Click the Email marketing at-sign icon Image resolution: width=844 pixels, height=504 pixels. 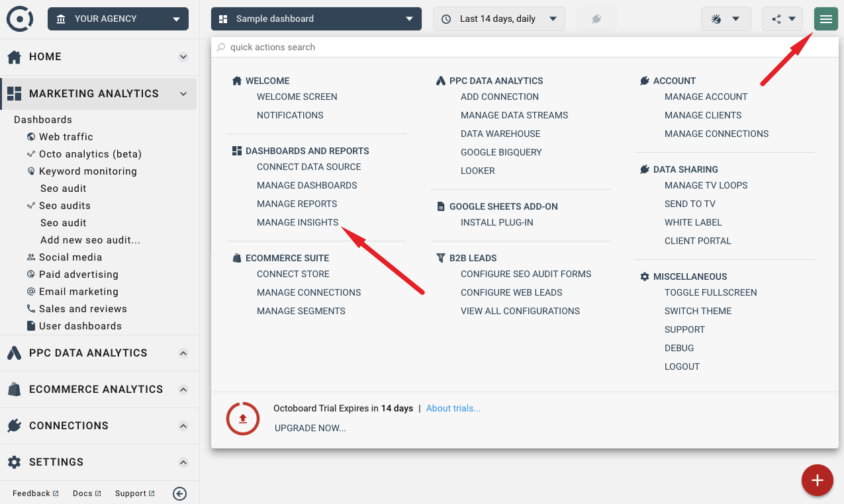(x=31, y=292)
